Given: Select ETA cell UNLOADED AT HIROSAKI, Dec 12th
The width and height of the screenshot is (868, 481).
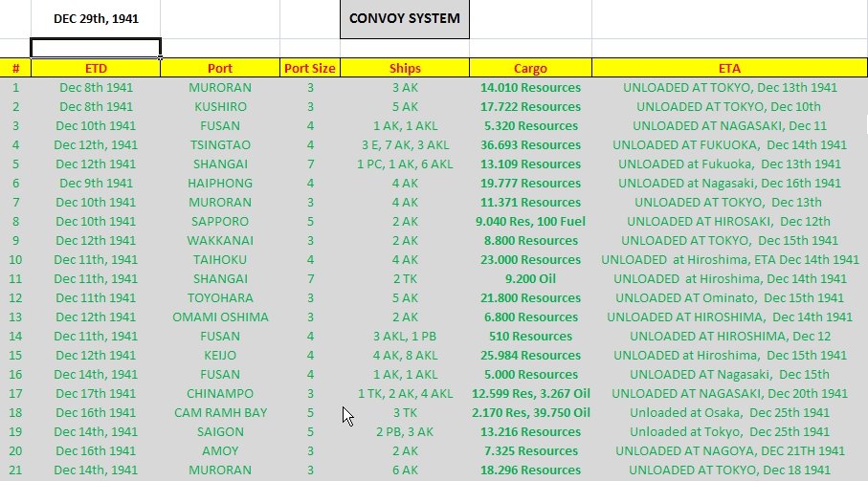Looking at the screenshot, I should [729, 221].
